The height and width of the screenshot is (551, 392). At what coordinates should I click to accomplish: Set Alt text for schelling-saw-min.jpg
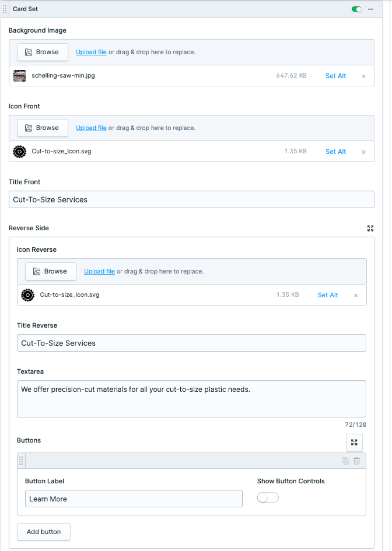click(335, 76)
